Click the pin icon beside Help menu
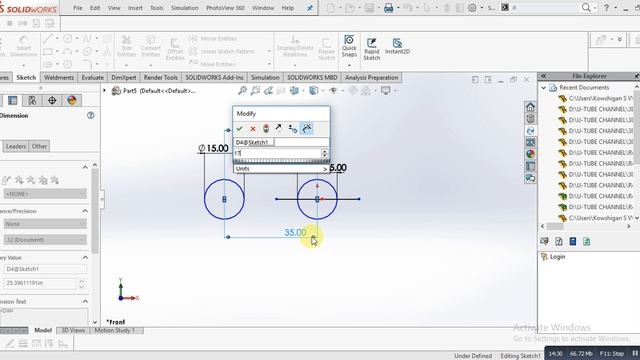 310,8
